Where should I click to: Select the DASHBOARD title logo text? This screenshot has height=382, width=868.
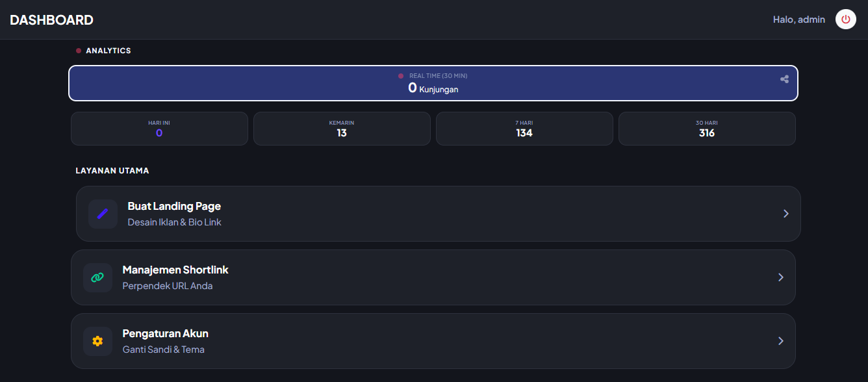(x=51, y=19)
